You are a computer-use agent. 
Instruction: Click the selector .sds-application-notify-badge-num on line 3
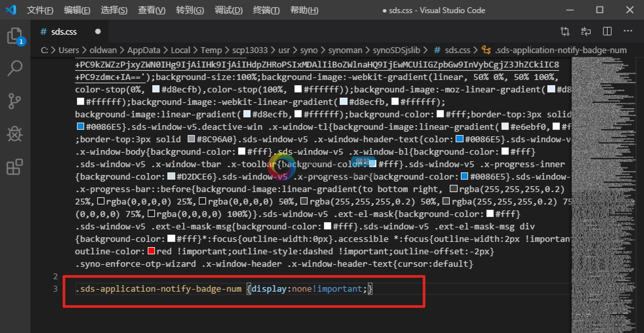[158, 289]
